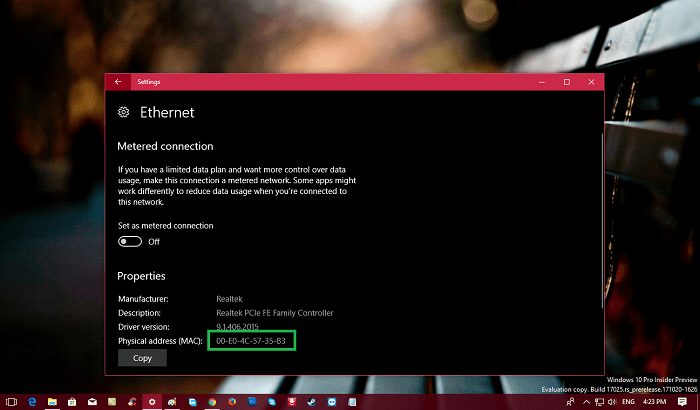Copy the Ethernet properties
This screenshot has width=700, height=410.
point(142,358)
